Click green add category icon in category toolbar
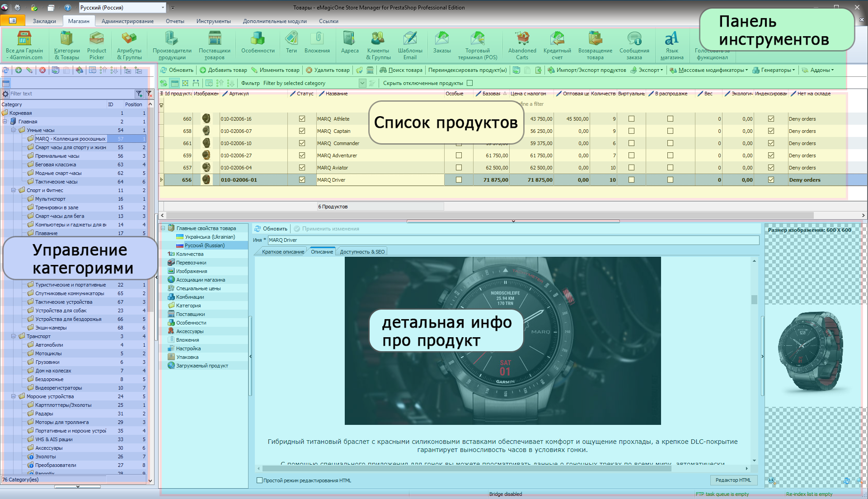This screenshot has width=868, height=499. 19,70
